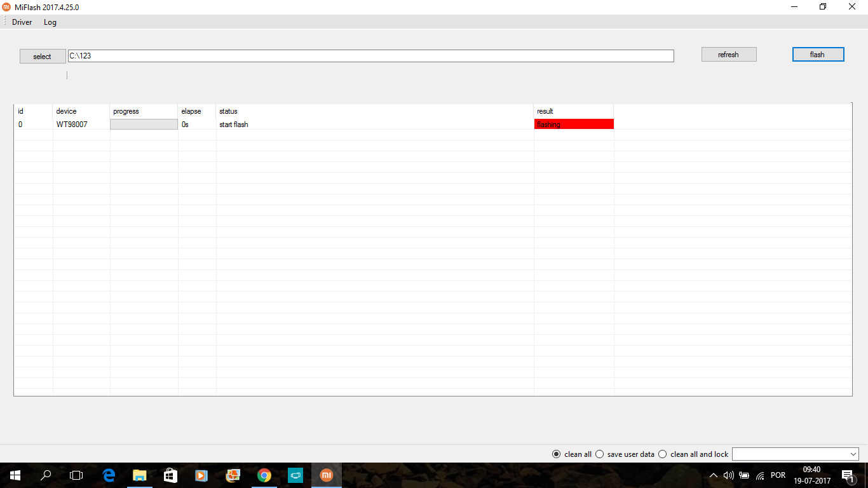Select the 'clean all' radio option

point(557,454)
